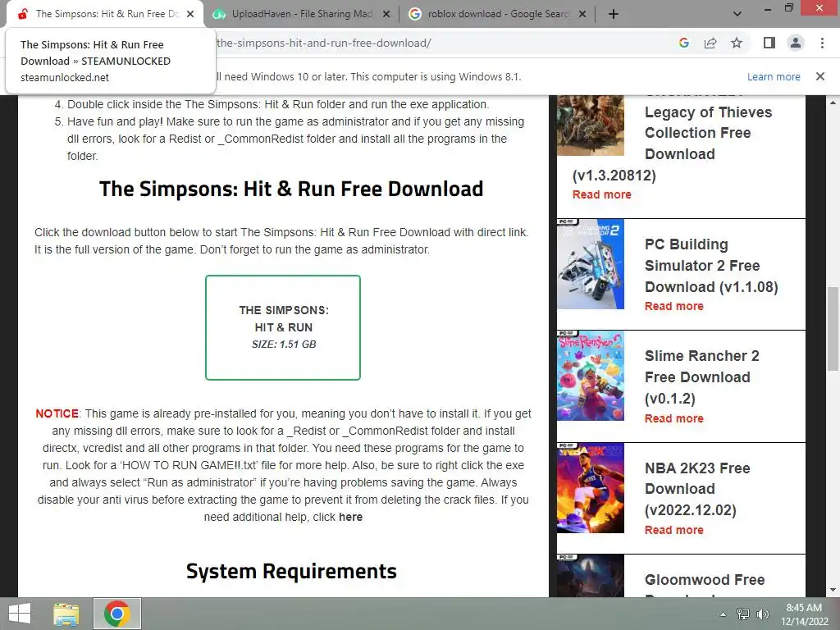Click The Simpsons: Hit & Run Free Download heading
The image size is (840, 630).
pyautogui.click(x=291, y=189)
